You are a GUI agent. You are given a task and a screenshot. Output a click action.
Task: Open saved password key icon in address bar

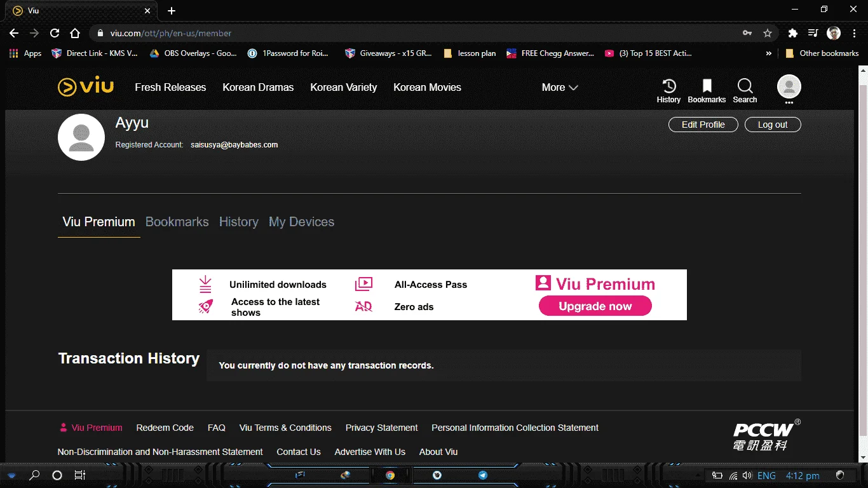coord(748,33)
